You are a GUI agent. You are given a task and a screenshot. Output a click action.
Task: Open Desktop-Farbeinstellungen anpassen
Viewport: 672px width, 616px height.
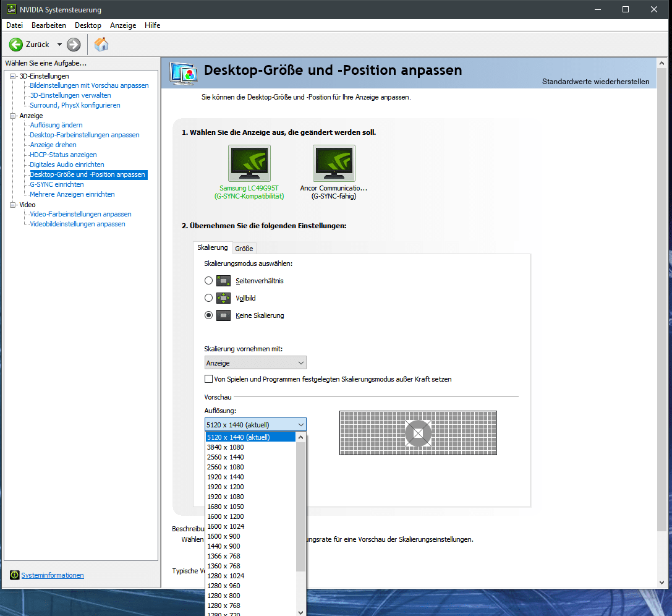[85, 135]
